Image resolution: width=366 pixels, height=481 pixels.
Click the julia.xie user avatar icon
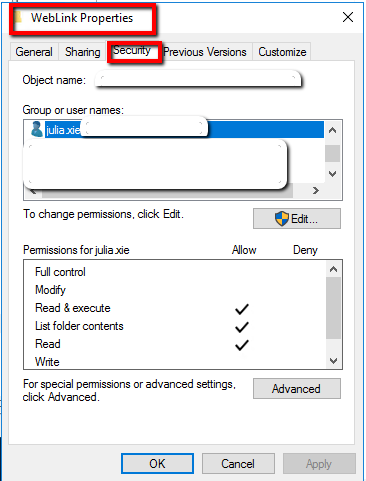36,129
